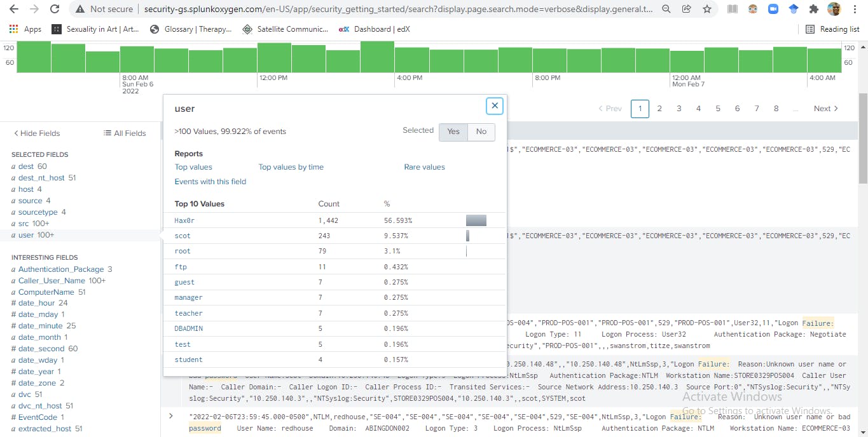Open extracted_host interesting field

pos(45,429)
